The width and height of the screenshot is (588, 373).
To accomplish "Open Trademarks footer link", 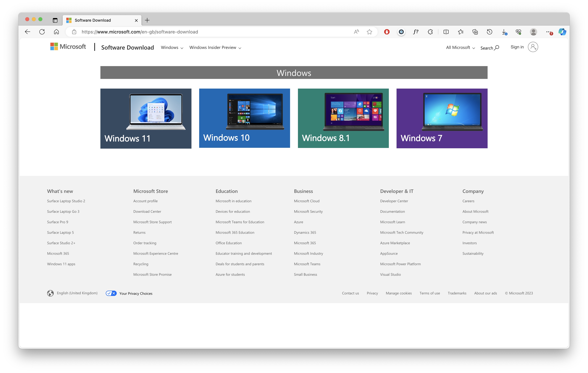I will coord(457,293).
